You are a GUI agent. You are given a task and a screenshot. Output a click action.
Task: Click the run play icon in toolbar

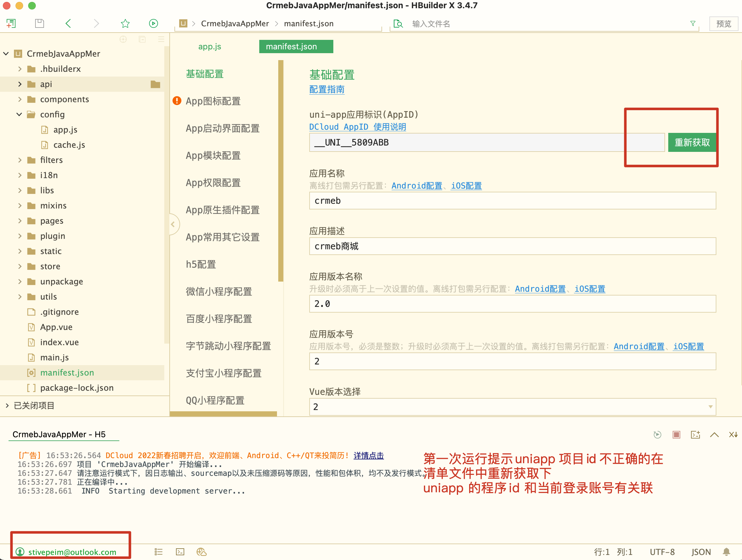(x=153, y=23)
